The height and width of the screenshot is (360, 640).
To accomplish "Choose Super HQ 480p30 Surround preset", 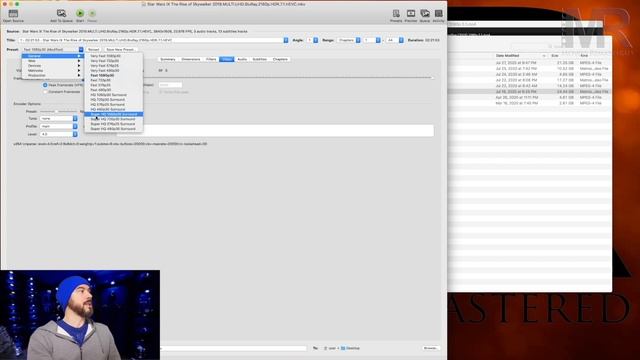I will (x=113, y=129).
